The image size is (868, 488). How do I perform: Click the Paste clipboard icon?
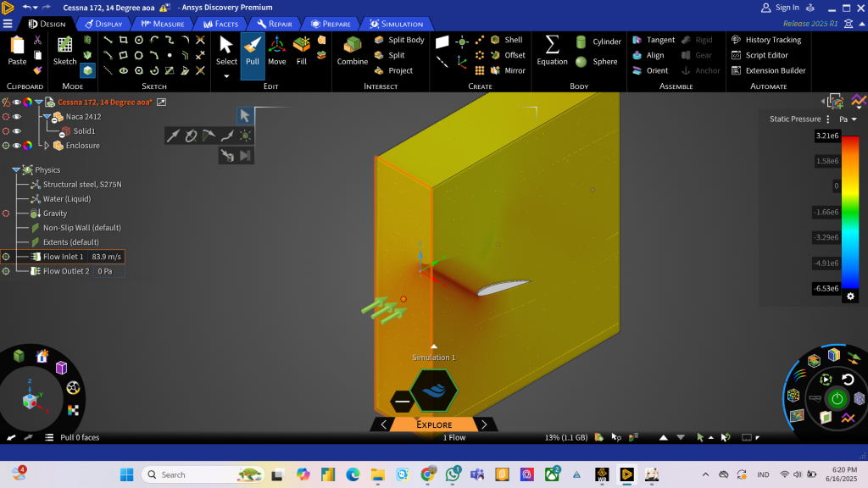point(17,51)
